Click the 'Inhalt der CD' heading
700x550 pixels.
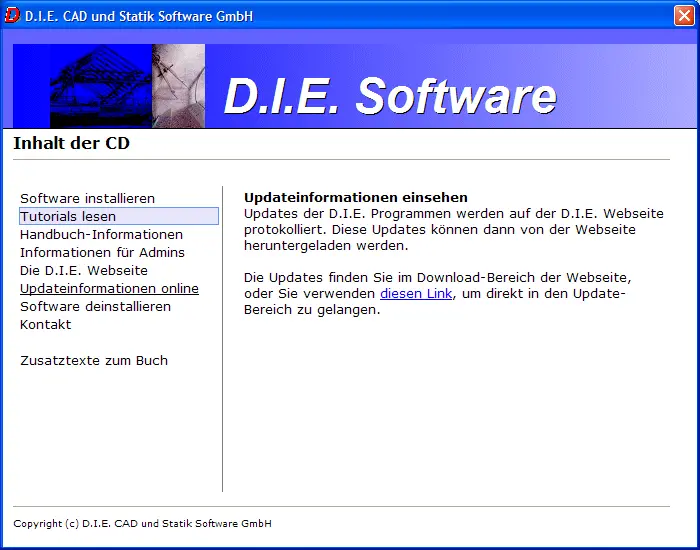tap(71, 143)
